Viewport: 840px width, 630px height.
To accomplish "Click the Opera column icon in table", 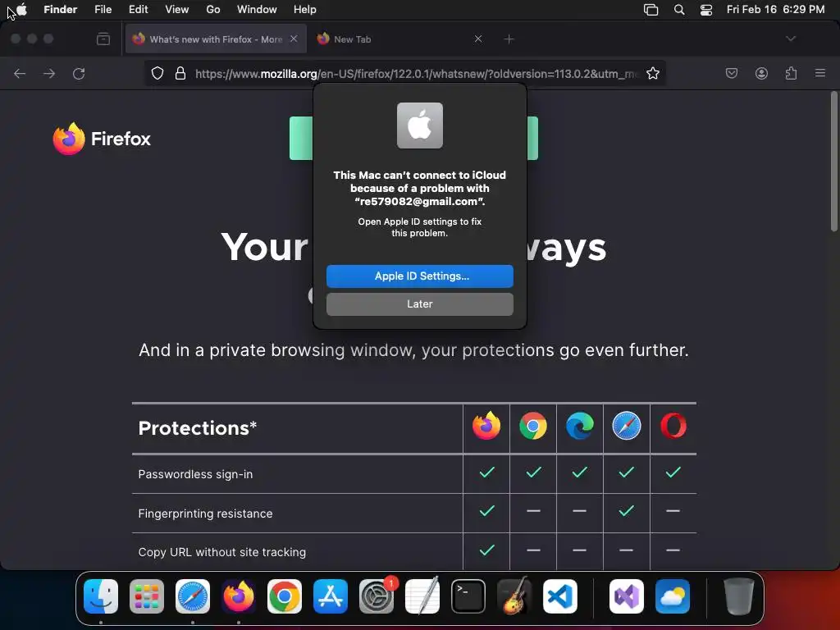I will [673, 427].
